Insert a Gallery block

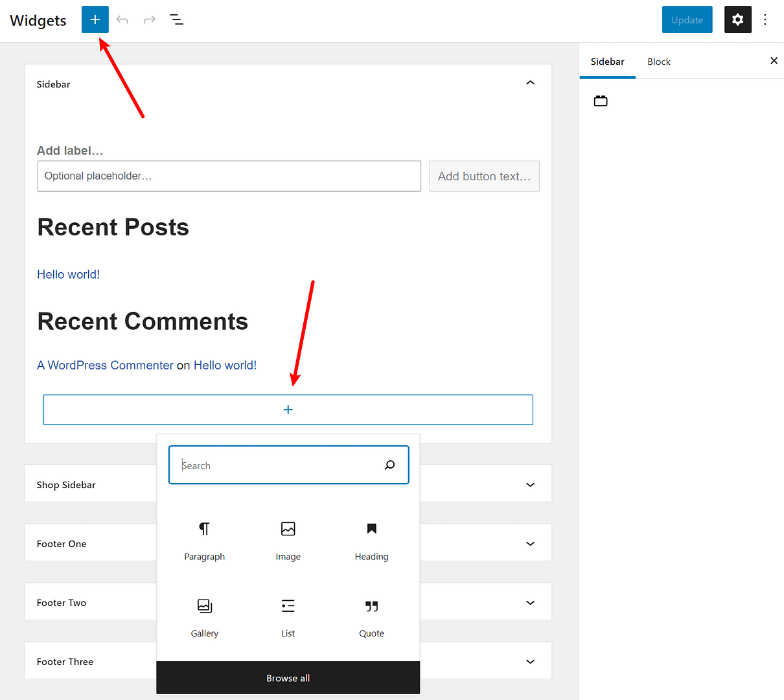(x=204, y=618)
